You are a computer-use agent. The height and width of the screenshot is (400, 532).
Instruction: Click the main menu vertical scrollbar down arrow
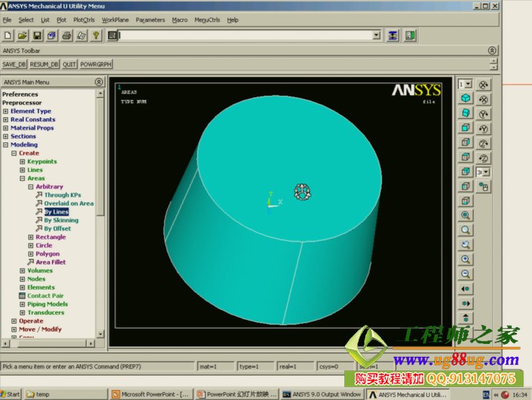(x=100, y=334)
